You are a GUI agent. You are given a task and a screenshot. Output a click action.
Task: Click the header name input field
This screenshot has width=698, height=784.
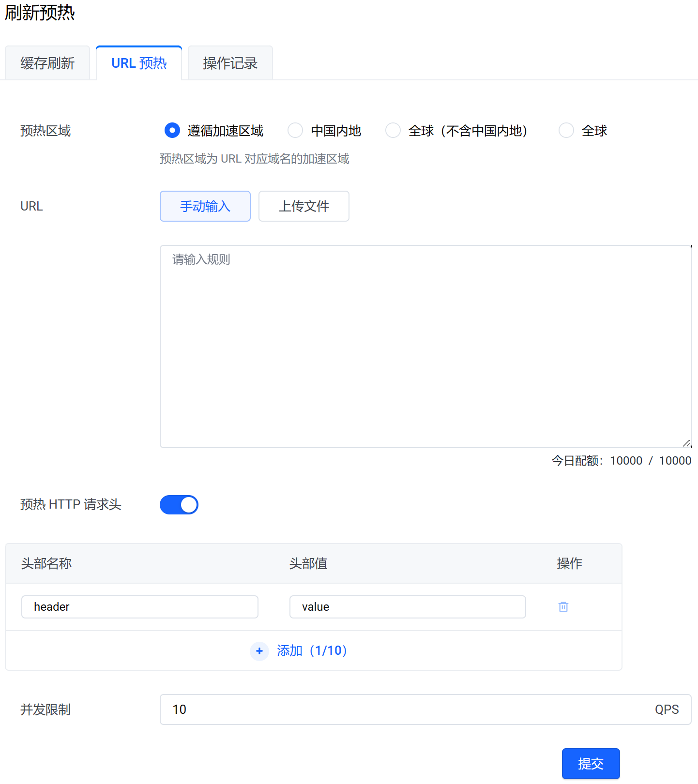tap(140, 607)
